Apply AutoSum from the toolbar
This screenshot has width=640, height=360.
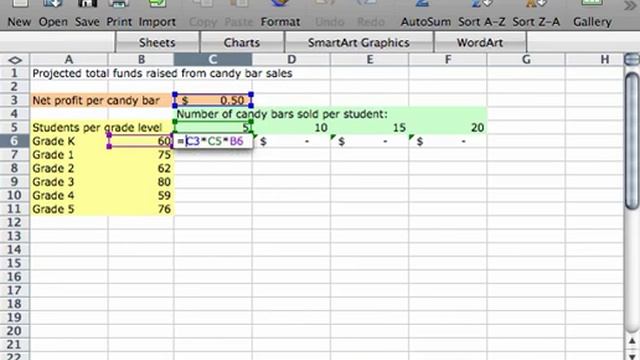tap(425, 15)
